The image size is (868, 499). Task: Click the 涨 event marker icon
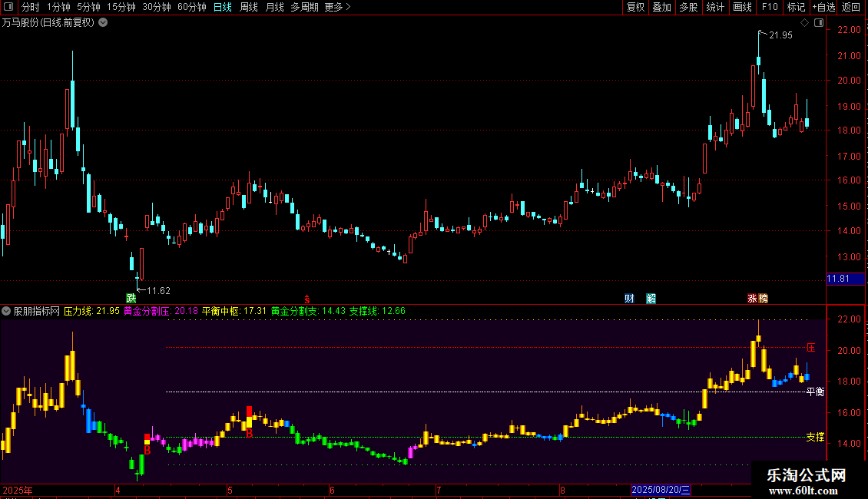752,298
